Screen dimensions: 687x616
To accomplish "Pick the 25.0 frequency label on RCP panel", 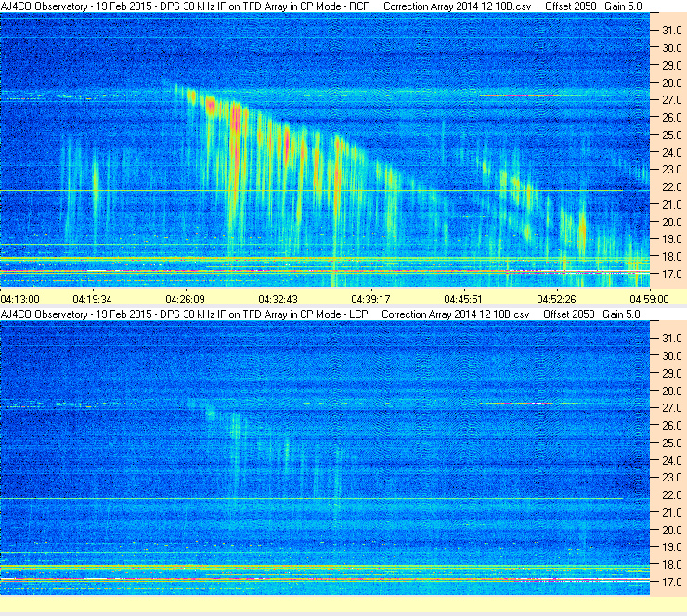I will coord(672,135).
